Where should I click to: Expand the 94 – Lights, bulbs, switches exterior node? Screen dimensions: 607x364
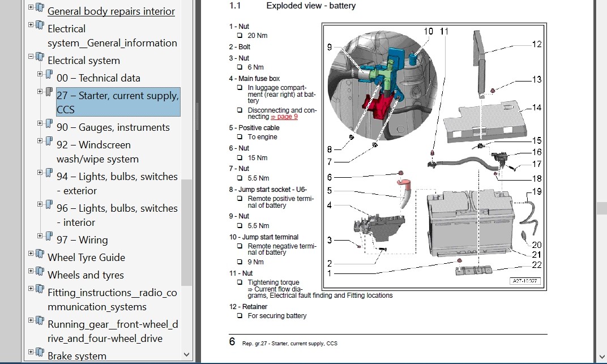pyautogui.click(x=40, y=173)
